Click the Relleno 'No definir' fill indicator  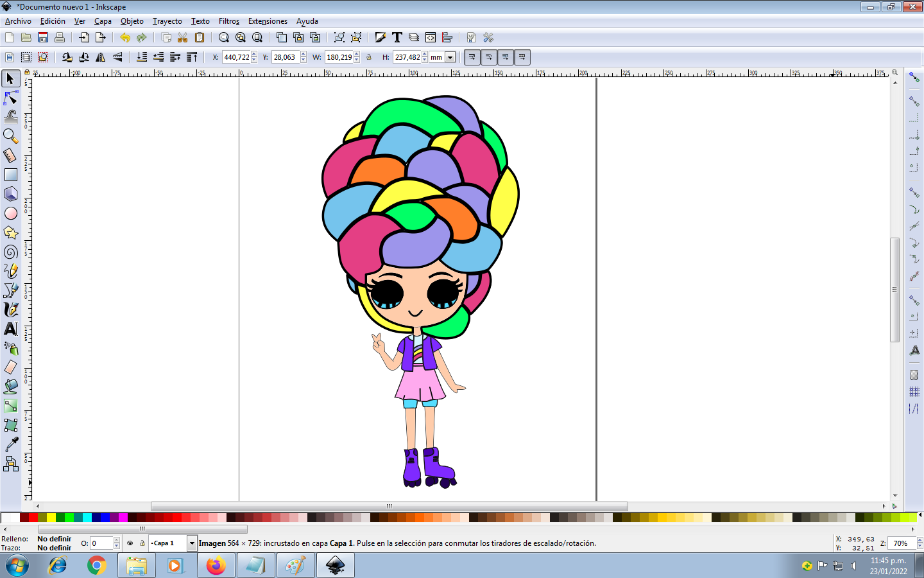pyautogui.click(x=55, y=539)
